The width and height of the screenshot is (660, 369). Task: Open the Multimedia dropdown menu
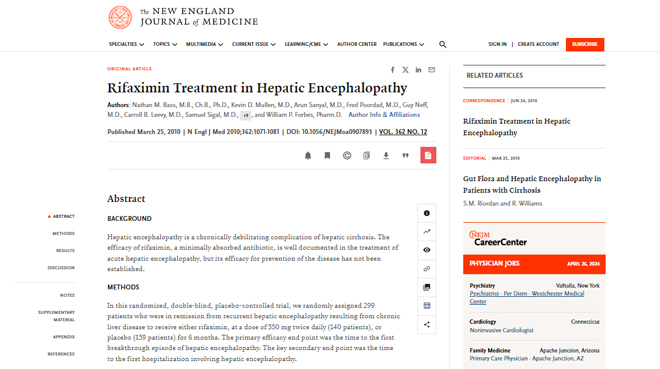(205, 44)
